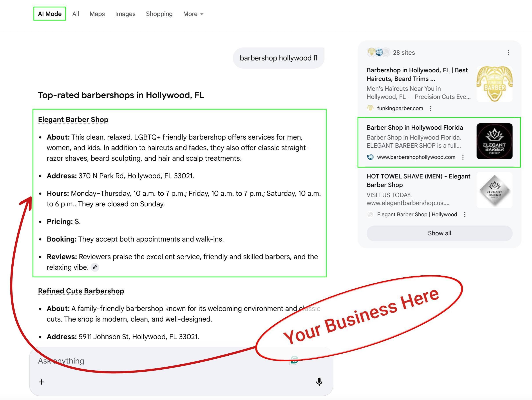Viewport: 532px width, 400px height.
Task: Click the VISIT US TODAY snippet text
Action: click(x=408, y=199)
